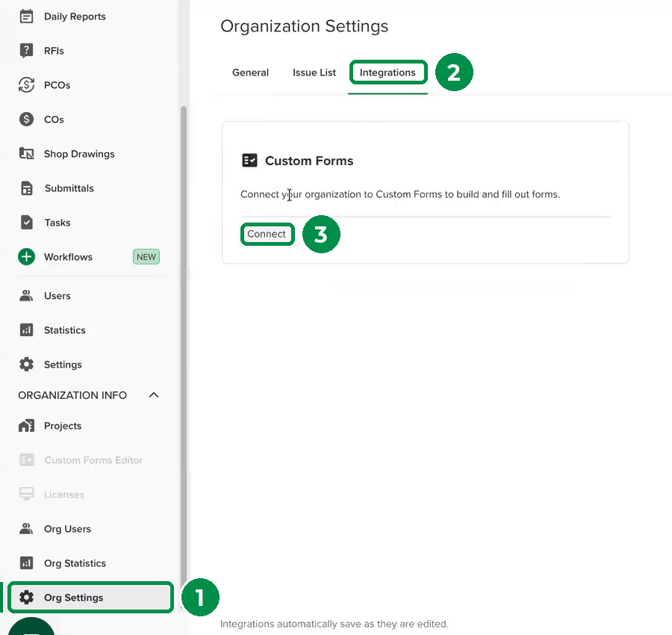Click the green Workflows plus icon

point(26,257)
